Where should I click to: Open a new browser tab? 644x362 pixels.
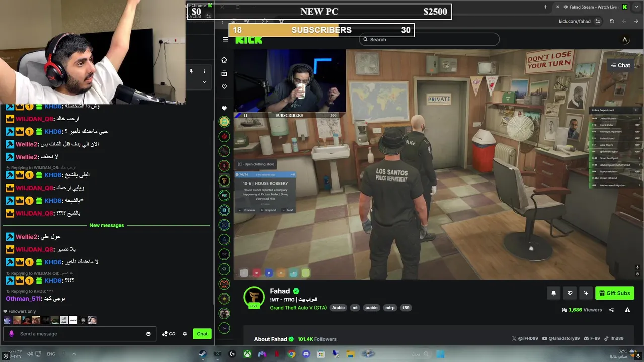point(545,7)
